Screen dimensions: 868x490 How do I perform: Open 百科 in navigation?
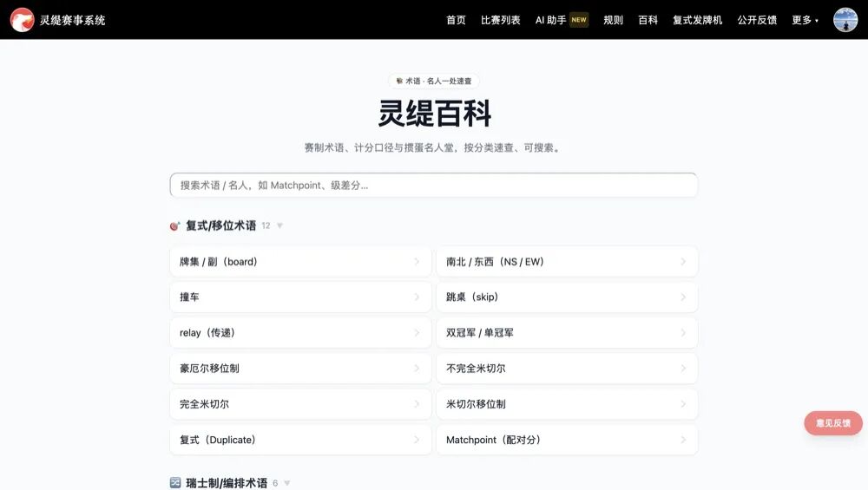tap(648, 20)
